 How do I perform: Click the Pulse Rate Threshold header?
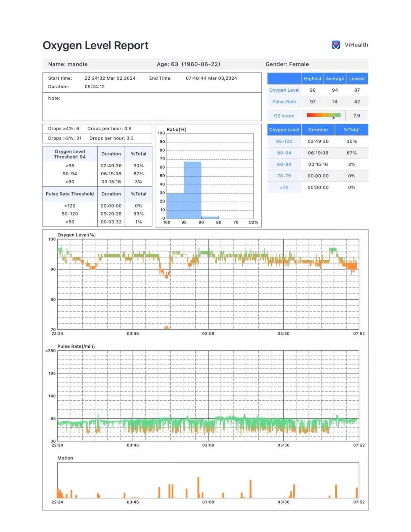pos(70,194)
